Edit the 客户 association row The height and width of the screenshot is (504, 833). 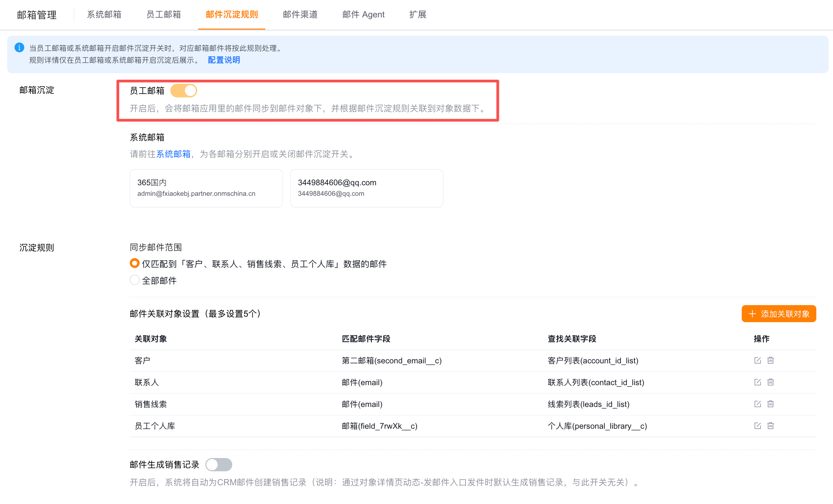click(x=757, y=360)
